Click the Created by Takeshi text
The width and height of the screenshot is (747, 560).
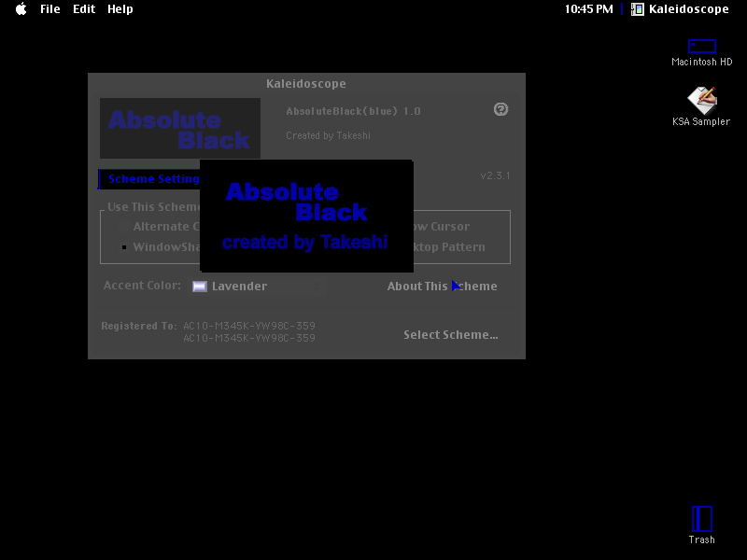click(x=328, y=135)
